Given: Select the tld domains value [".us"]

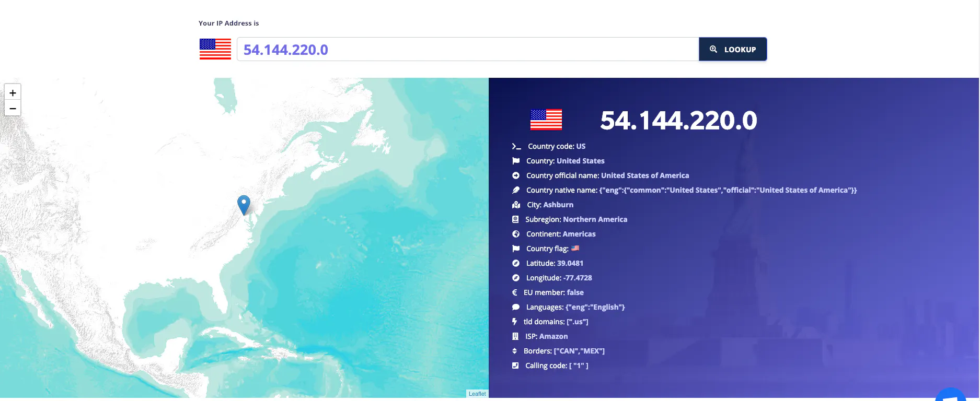Looking at the screenshot, I should tap(578, 322).
